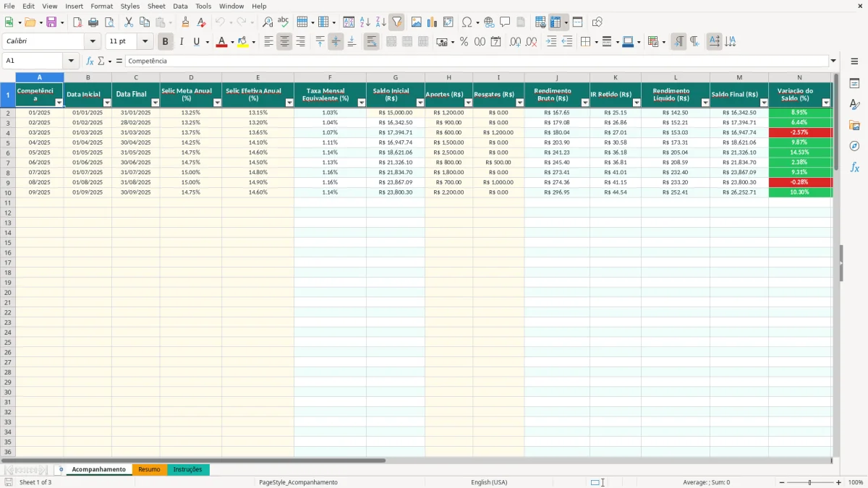Toggle Underline formatting

point(196,42)
